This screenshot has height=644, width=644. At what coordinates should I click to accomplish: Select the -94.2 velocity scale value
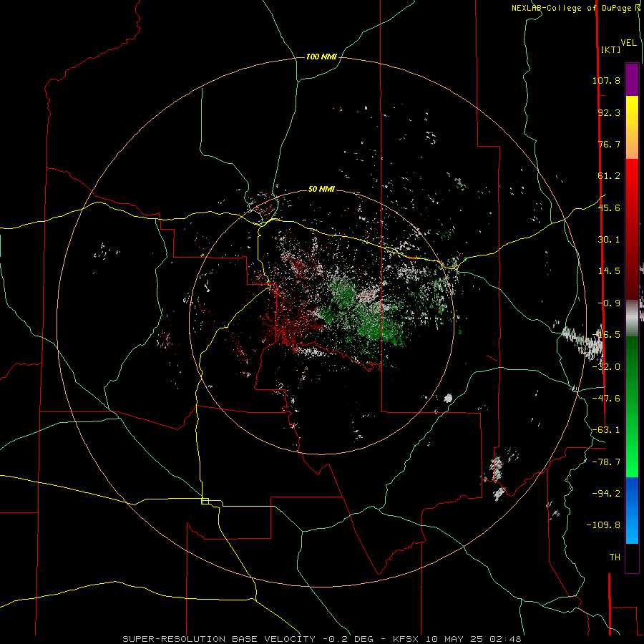point(606,494)
